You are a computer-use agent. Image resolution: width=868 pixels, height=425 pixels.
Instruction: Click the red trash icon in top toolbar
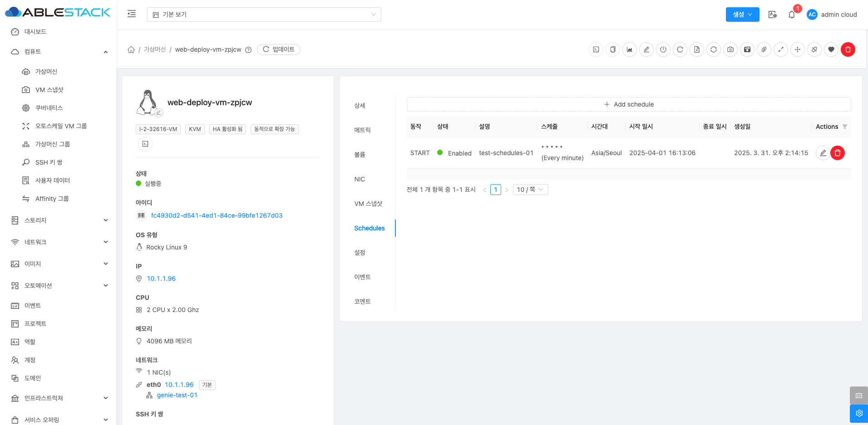coord(848,49)
